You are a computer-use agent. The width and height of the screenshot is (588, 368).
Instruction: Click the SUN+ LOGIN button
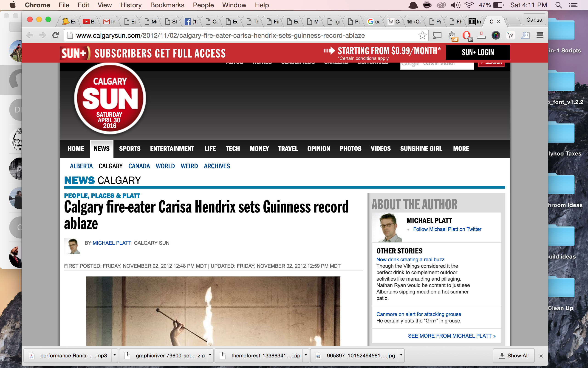pos(478,52)
